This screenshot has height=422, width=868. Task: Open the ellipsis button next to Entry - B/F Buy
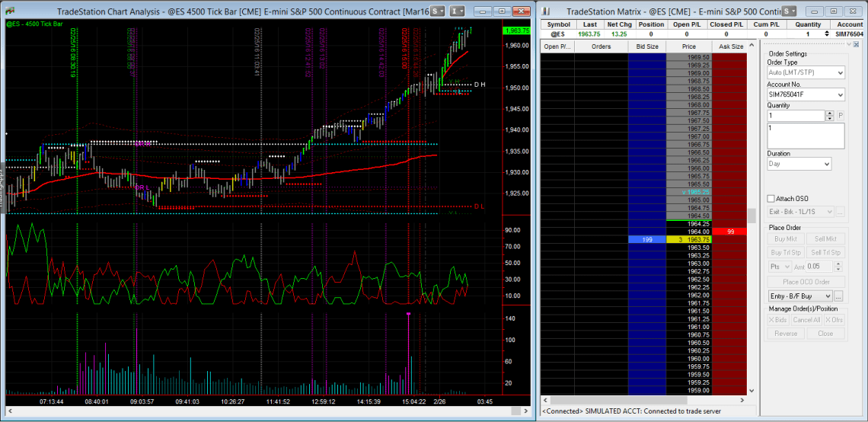[839, 296]
